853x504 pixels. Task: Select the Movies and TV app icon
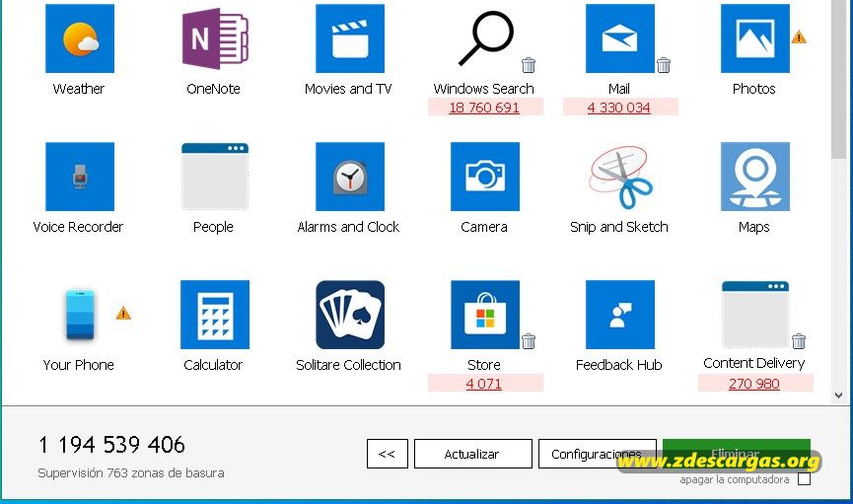350,38
